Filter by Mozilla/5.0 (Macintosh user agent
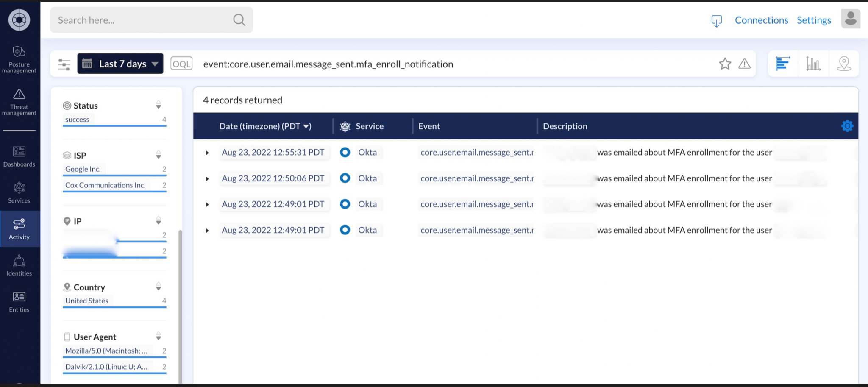Screen dimensions: 868x387 (x=106, y=351)
